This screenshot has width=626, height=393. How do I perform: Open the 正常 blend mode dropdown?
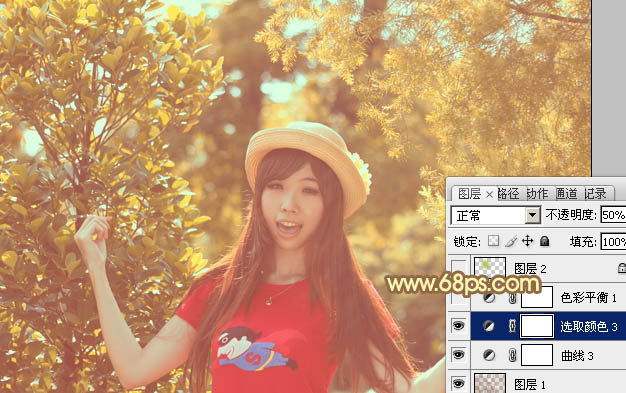click(x=532, y=216)
